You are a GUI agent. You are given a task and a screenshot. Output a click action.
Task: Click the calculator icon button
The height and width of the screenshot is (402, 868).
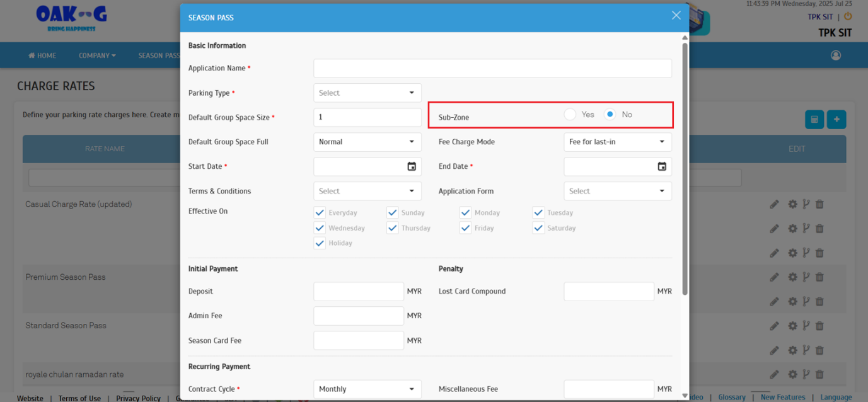click(814, 119)
